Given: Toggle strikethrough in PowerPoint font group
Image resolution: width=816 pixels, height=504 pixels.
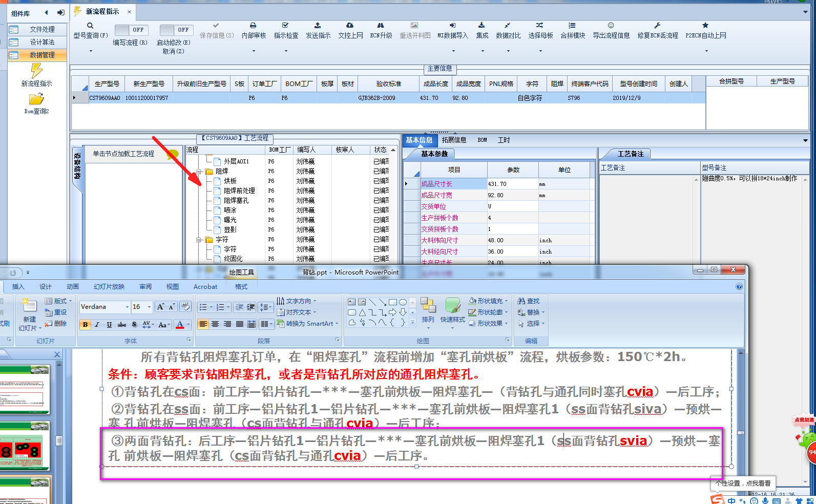Looking at the screenshot, I should tap(121, 324).
